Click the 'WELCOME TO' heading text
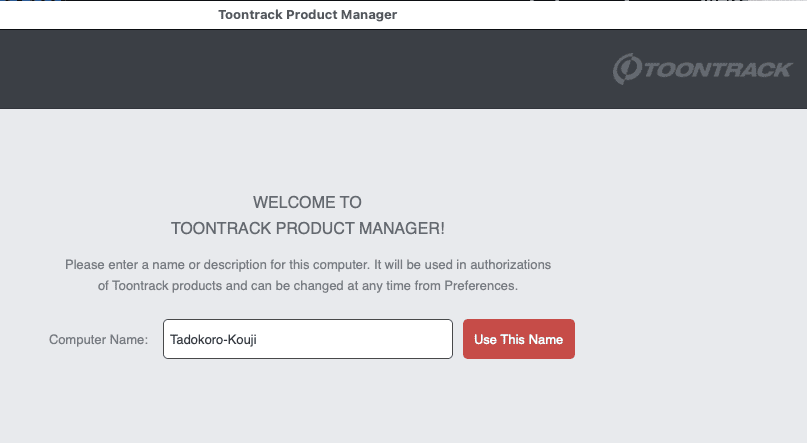807x443 pixels. 307,202
